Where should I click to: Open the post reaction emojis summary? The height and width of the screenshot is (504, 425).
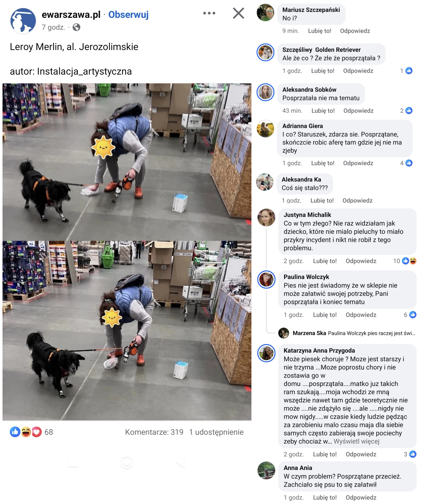[x=26, y=432]
